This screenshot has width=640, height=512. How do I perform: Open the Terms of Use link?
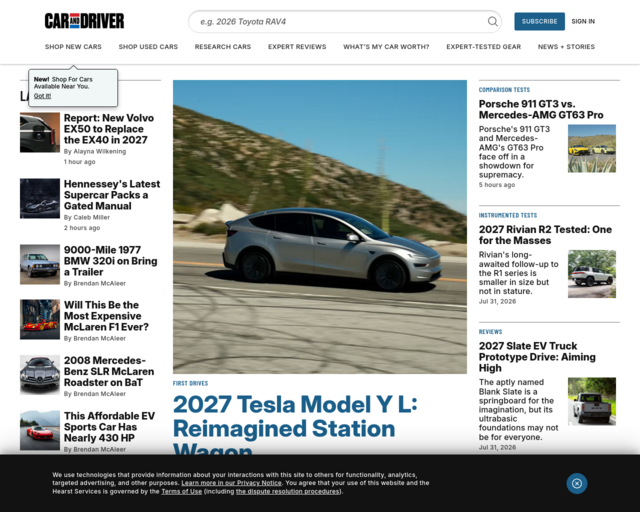click(x=182, y=492)
